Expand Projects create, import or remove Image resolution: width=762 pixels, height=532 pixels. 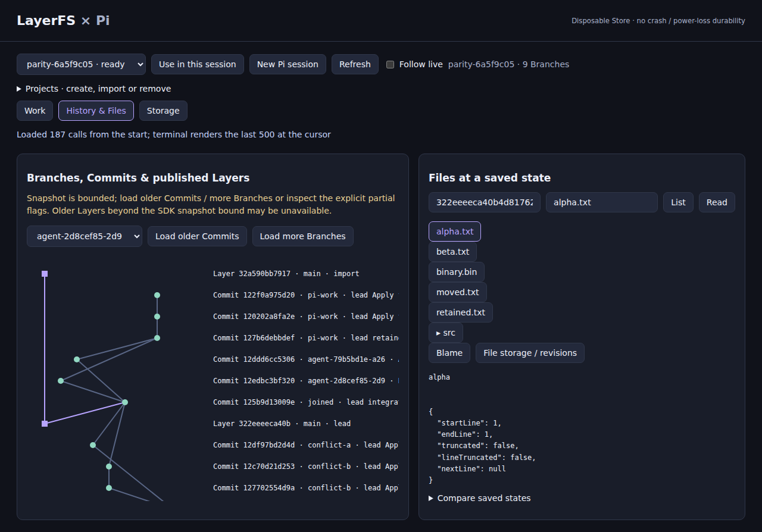[x=94, y=89]
